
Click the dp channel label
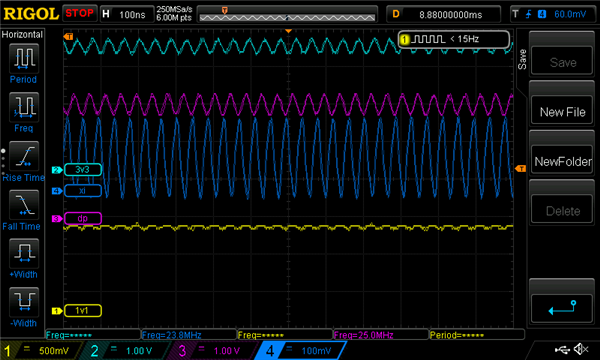(83, 218)
